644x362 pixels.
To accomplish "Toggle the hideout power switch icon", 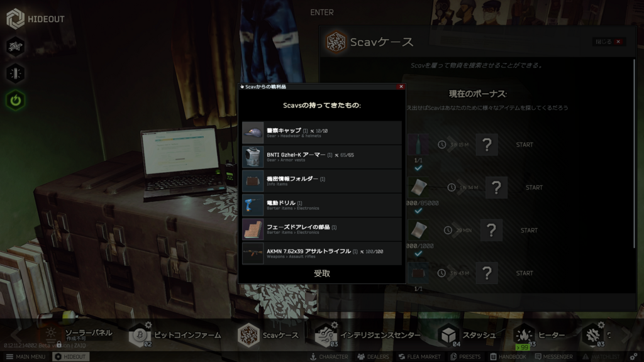I will pyautogui.click(x=16, y=100).
